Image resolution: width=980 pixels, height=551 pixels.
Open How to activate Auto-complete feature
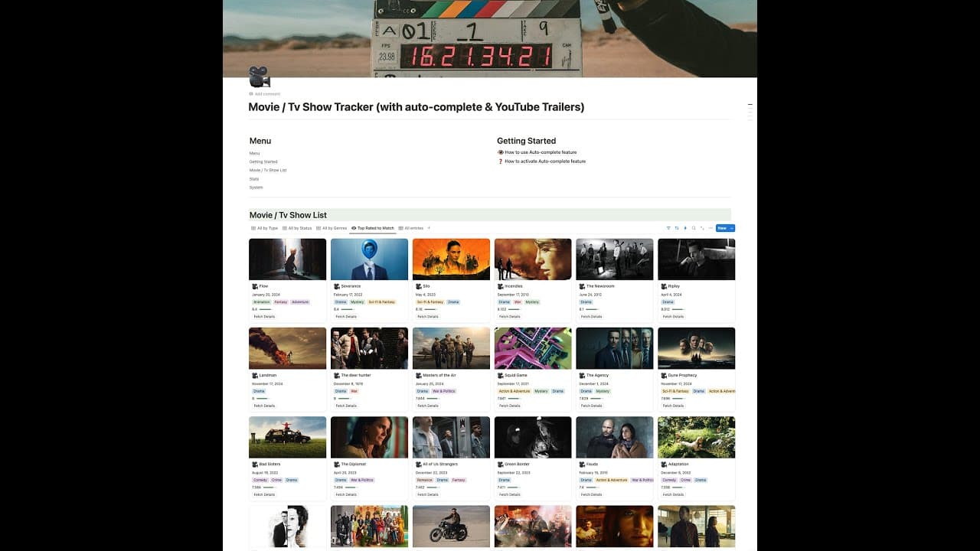(545, 161)
